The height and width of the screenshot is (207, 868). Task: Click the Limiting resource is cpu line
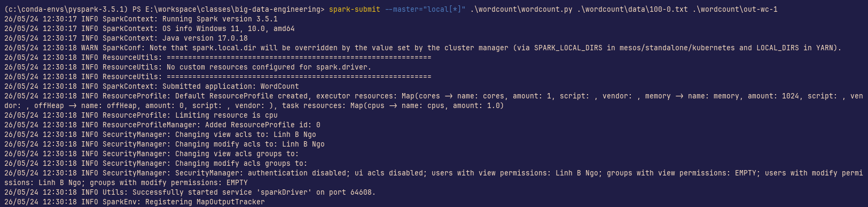coord(140,115)
